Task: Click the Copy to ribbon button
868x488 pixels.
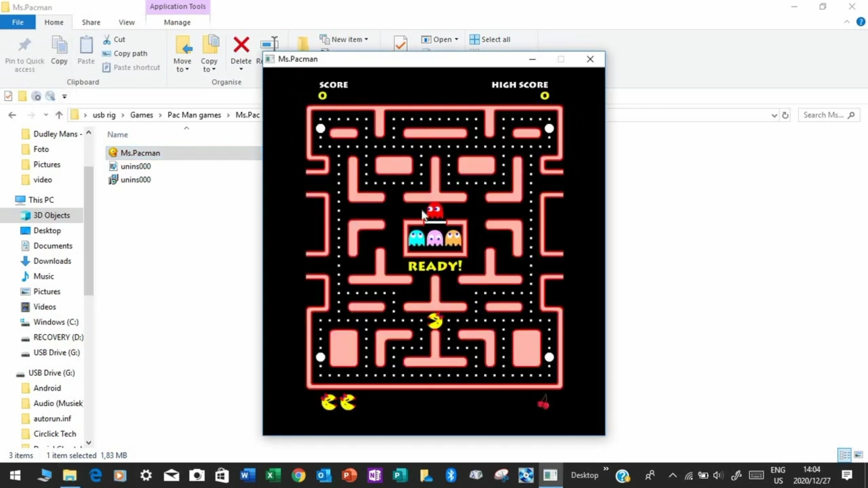Action: tap(209, 53)
